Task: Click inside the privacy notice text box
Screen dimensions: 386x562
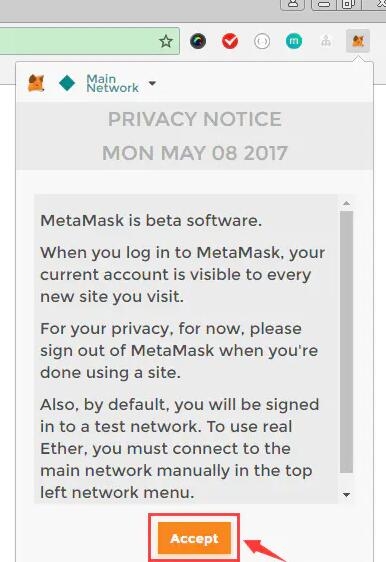Action: click(186, 349)
